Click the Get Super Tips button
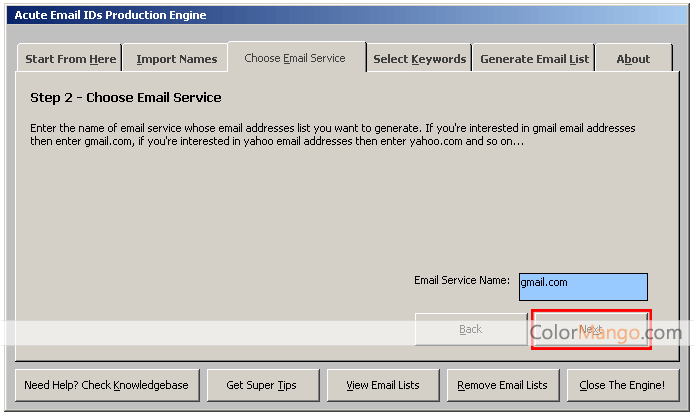Image resolution: width=694 pixels, height=418 pixels. pos(260,385)
